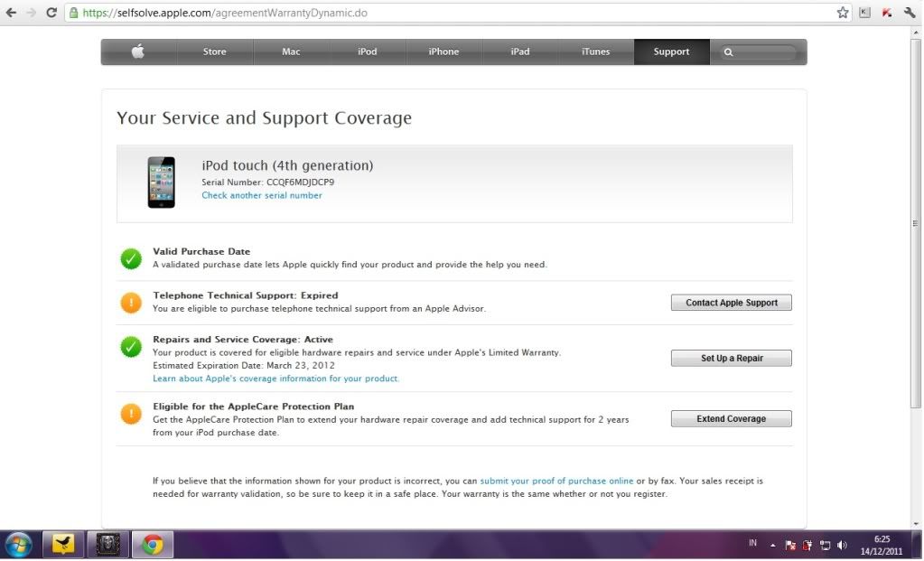Show hidden tray icons arrow
Image resolution: width=924 pixels, height=561 pixels.
click(x=772, y=545)
